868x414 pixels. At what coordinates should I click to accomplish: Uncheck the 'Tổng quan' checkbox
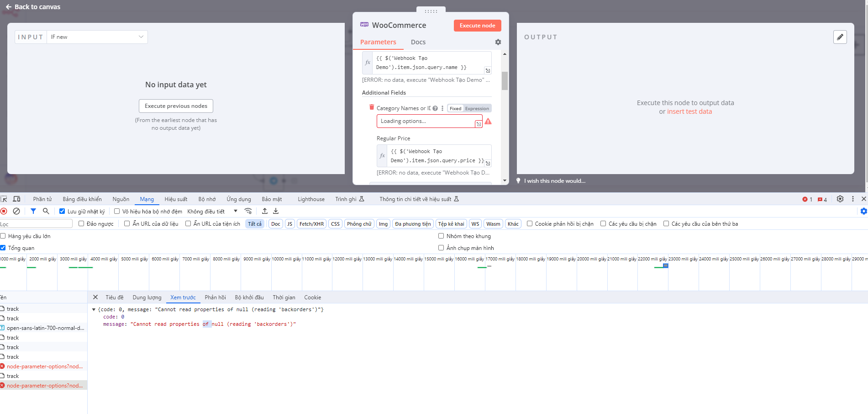[x=3, y=248]
